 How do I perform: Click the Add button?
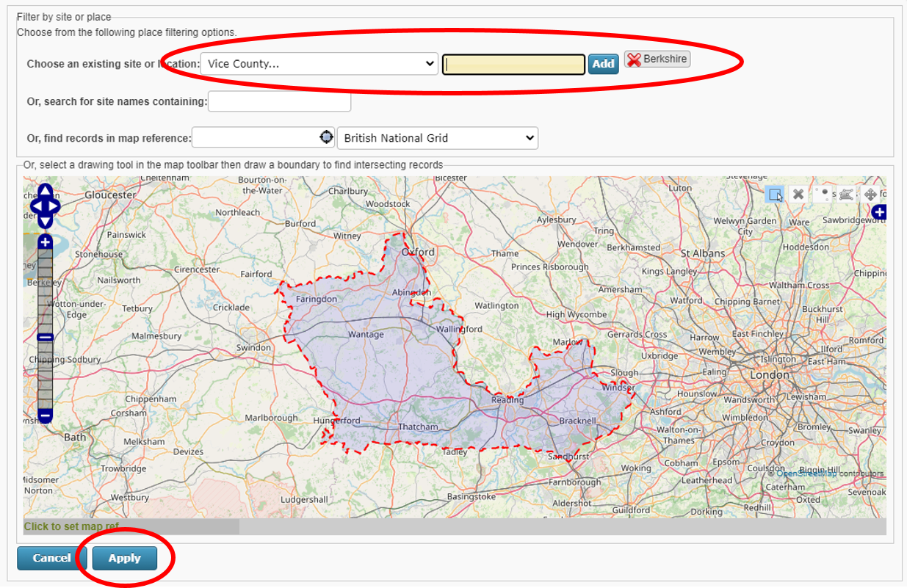point(603,64)
